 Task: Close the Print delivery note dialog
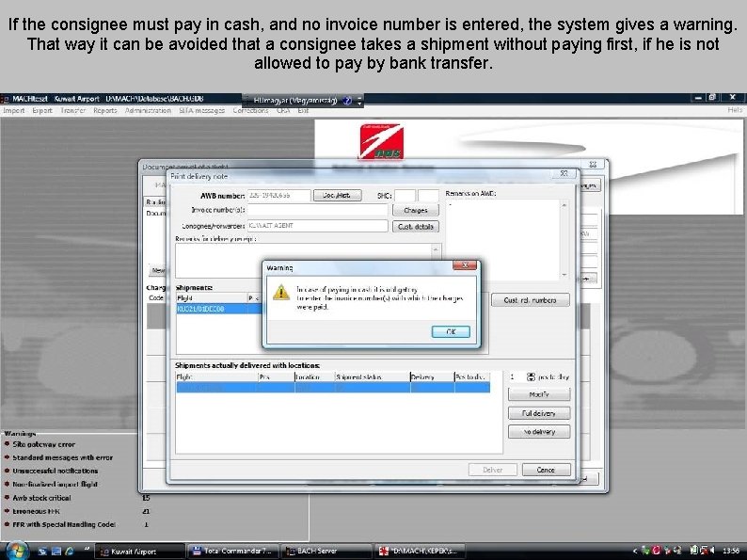click(x=564, y=173)
